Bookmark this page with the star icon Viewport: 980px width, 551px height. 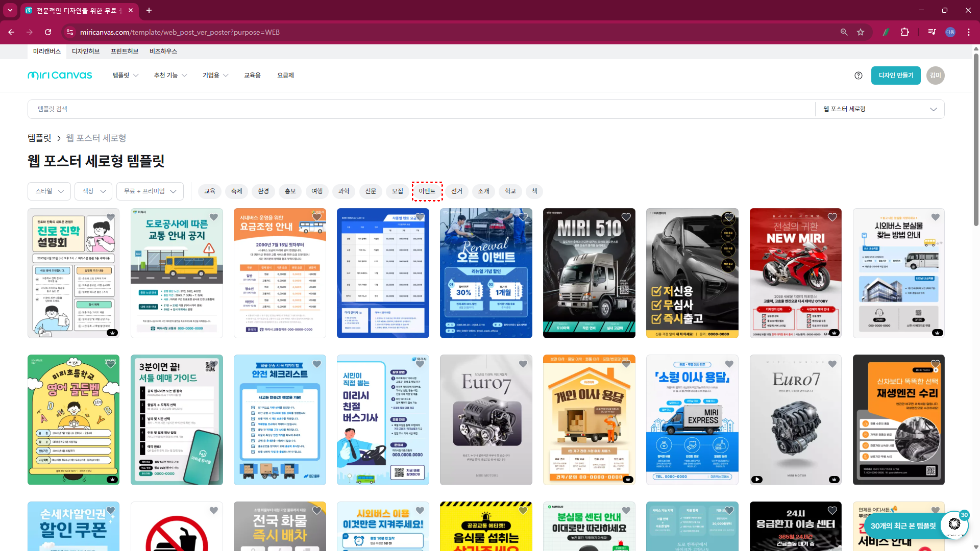coord(861,32)
